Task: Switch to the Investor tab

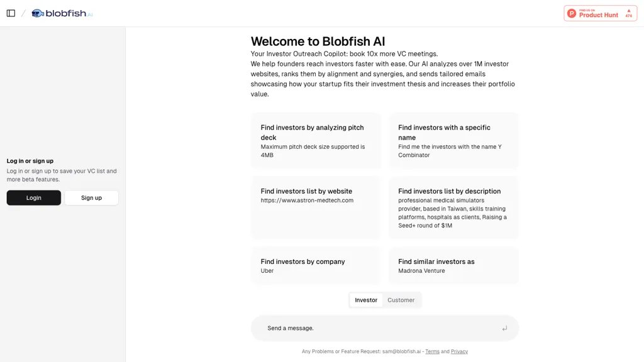Action: [x=366, y=300]
